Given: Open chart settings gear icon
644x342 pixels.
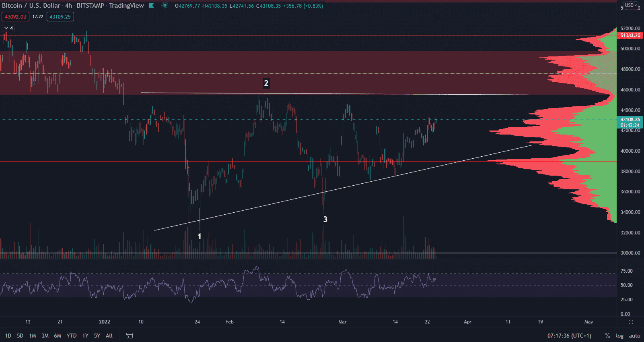Looking at the screenshot, I should (631, 322).
